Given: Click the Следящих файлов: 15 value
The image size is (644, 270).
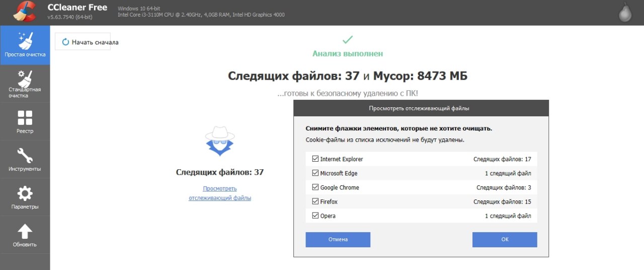Looking at the screenshot, I should coord(502,201).
